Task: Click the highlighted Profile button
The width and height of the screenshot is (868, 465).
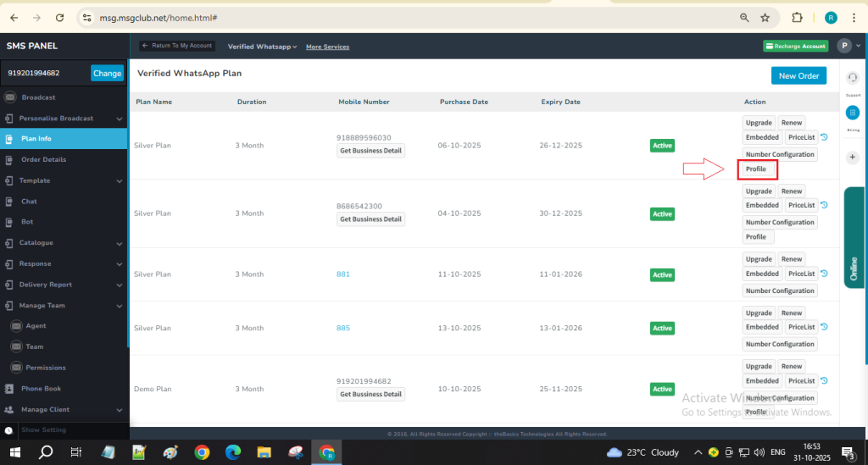Action: 756,169
